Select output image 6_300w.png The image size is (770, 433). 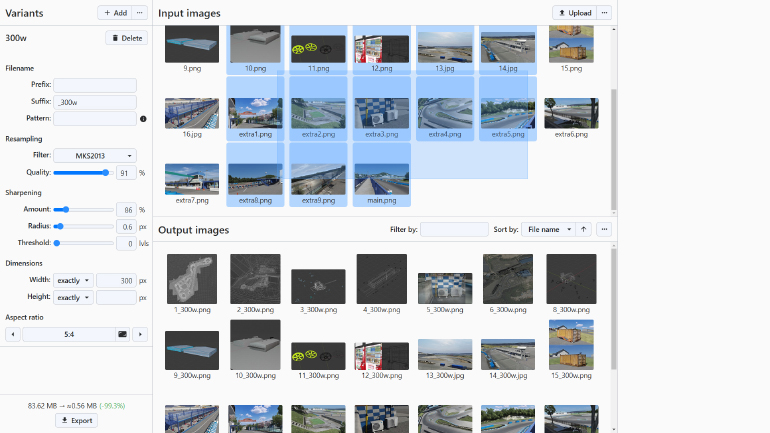[x=508, y=284]
